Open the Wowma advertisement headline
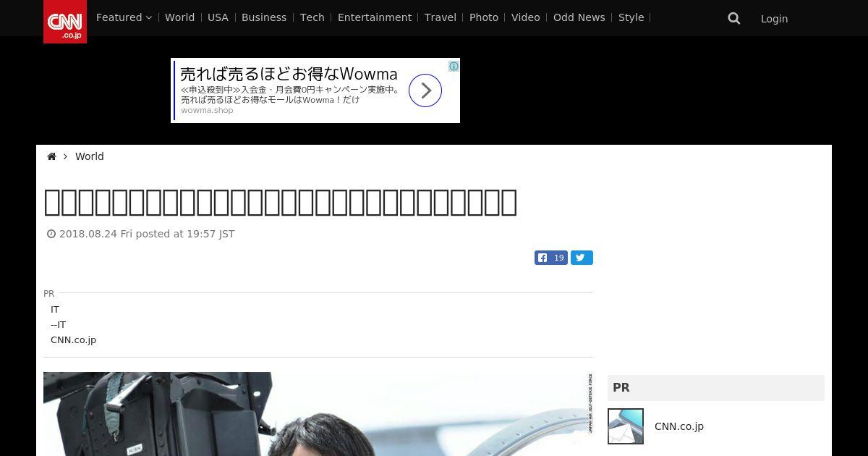Viewport: 868px width, 456px height. (289, 74)
